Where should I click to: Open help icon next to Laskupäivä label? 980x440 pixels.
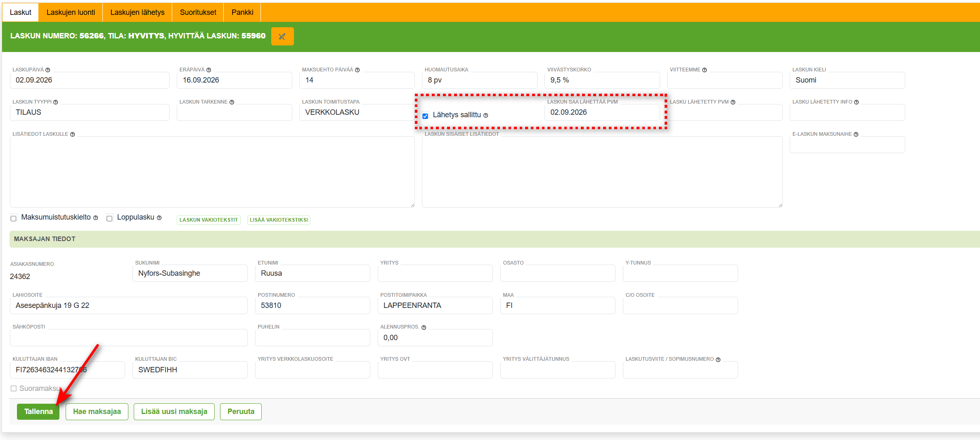tap(48, 70)
